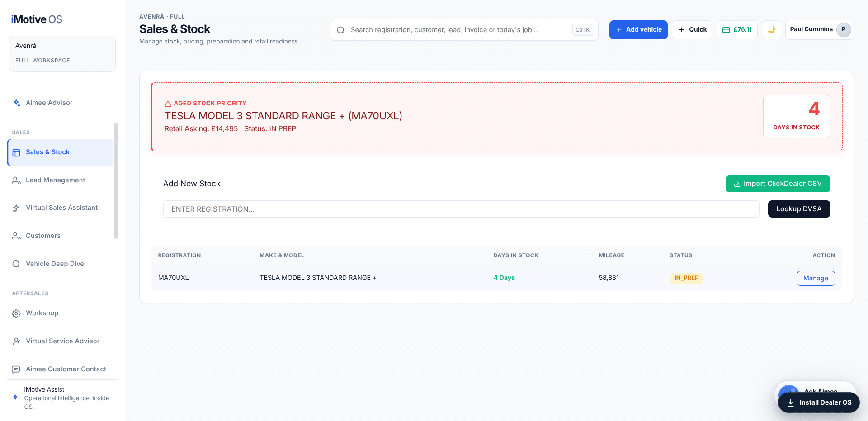Open the Paul Cummins profile menu

819,30
